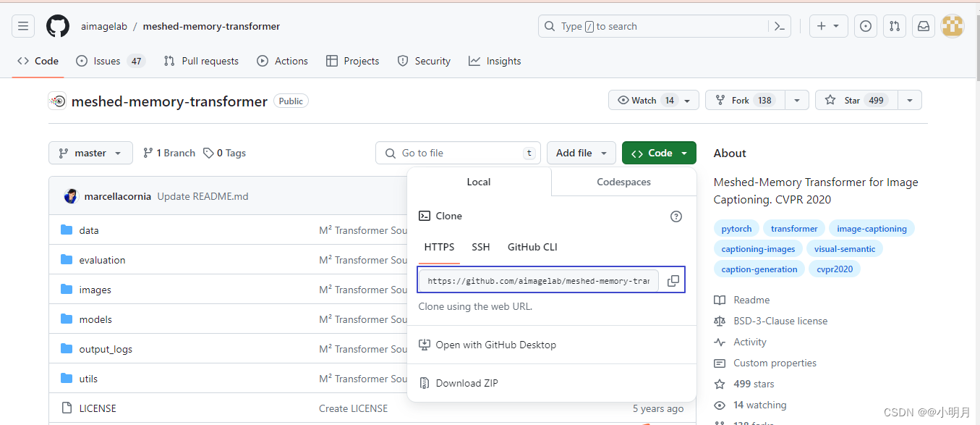Open the BSD-3-Clause license link
This screenshot has height=425, width=980.
pyautogui.click(x=771, y=321)
